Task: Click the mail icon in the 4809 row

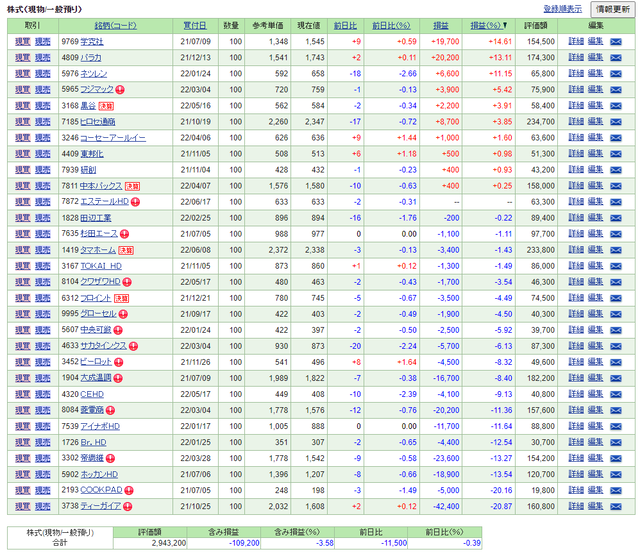Action: point(616,58)
